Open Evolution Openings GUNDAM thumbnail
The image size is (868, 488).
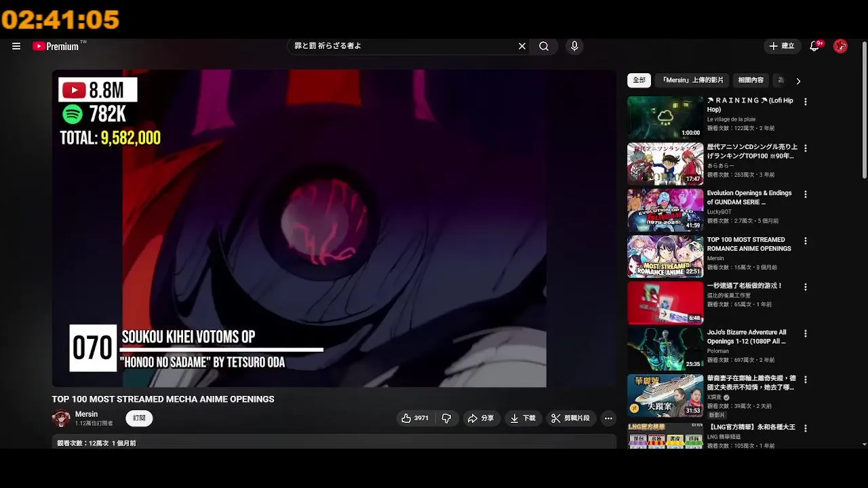665,210
